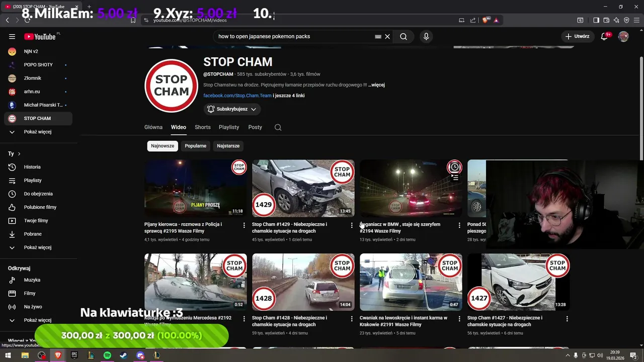Expand Pokaż więcej under Pobrane
Screen dimensions: 644x362
point(38,247)
